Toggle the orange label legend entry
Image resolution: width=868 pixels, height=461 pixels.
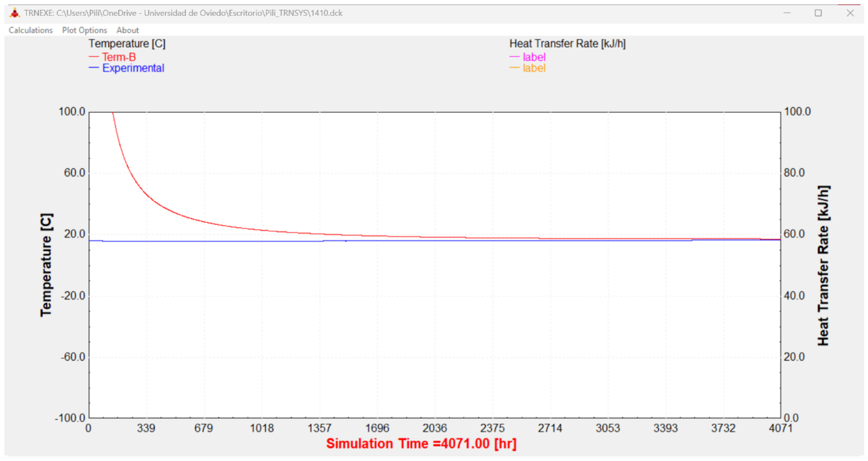coord(534,68)
